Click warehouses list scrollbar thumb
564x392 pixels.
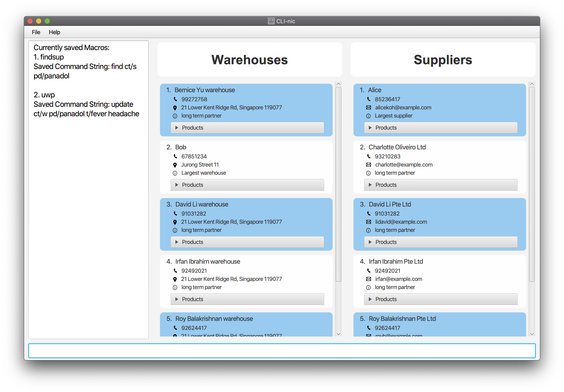tap(338, 184)
